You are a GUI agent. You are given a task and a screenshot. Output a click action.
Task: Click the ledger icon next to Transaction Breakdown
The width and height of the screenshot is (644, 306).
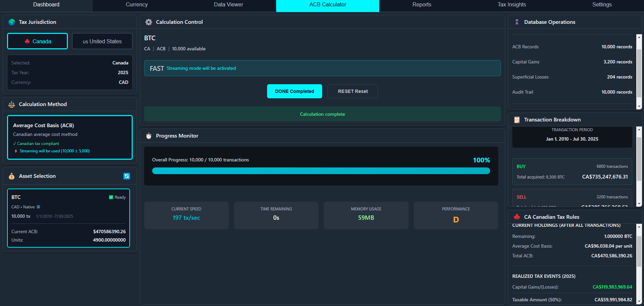coord(517,119)
